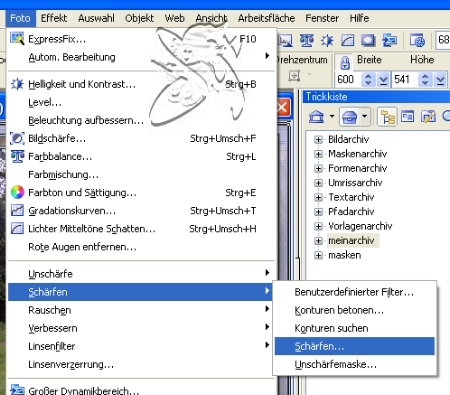
Task: Expand the Vorlagenarchiv tree node
Action: 318,226
